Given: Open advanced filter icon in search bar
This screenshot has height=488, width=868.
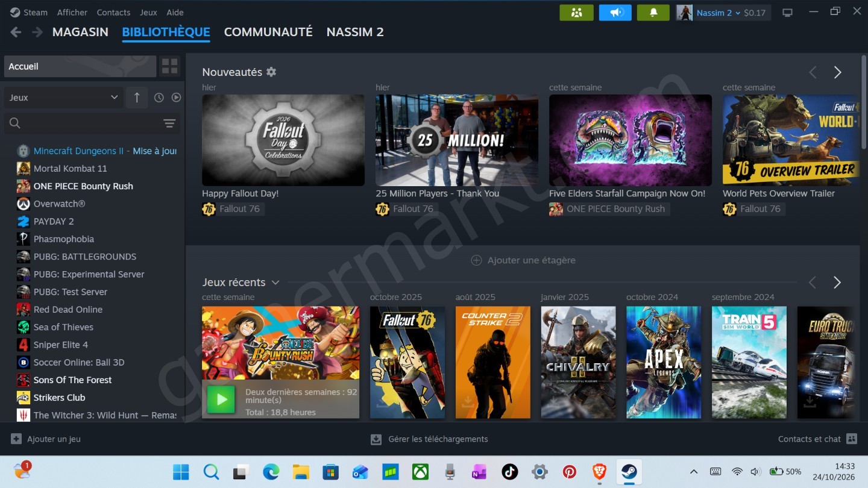Looking at the screenshot, I should point(169,124).
